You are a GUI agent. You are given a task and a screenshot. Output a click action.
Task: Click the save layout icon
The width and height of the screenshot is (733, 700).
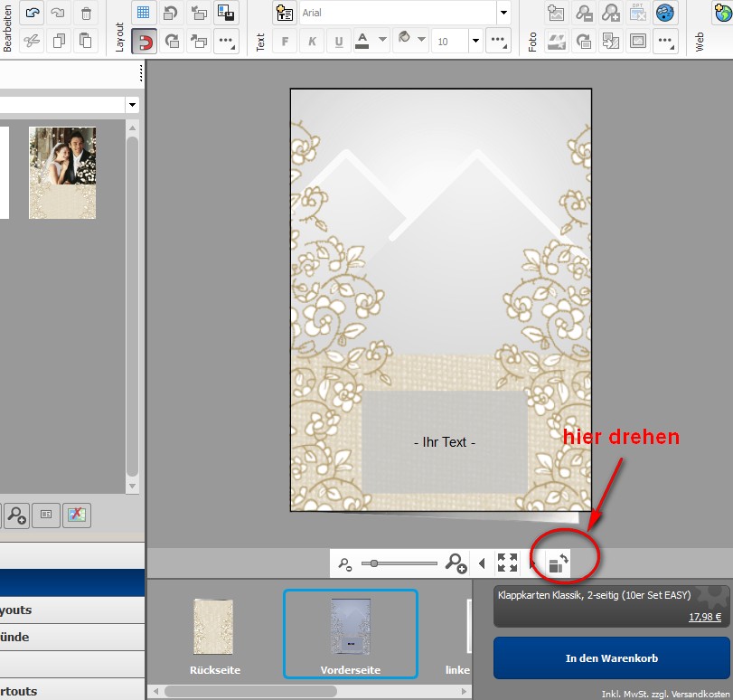(x=227, y=13)
